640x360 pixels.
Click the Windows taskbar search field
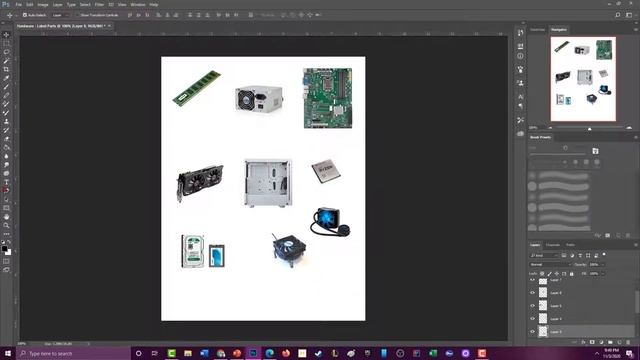point(73,353)
